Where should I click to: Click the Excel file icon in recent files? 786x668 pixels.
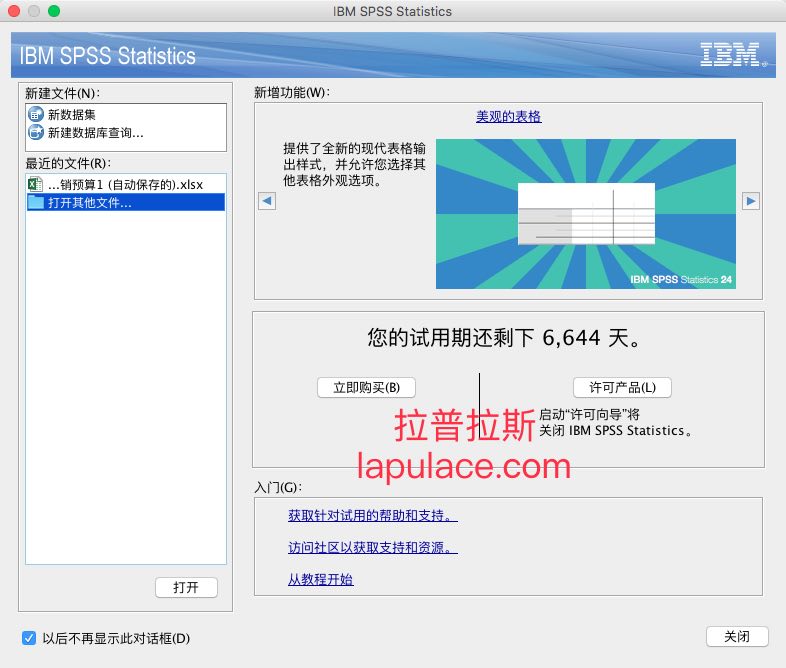pyautogui.click(x=35, y=184)
